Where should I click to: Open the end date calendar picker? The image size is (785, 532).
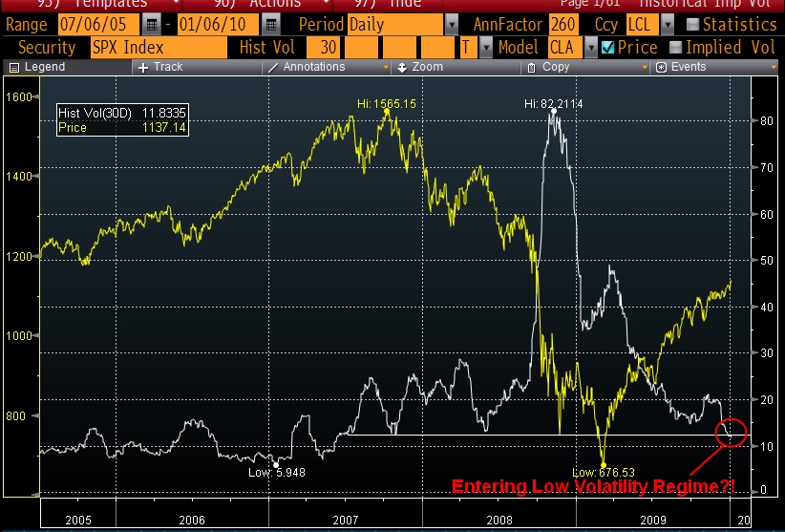(270, 25)
